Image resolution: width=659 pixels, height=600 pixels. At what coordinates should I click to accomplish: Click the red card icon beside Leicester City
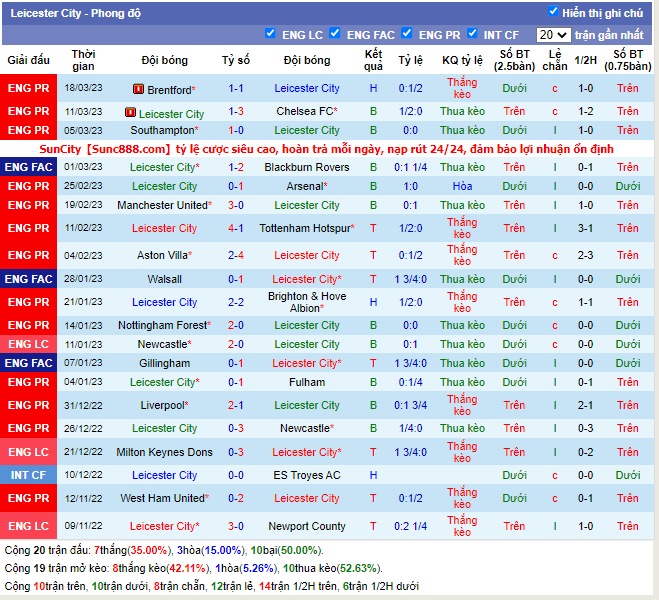[130, 113]
